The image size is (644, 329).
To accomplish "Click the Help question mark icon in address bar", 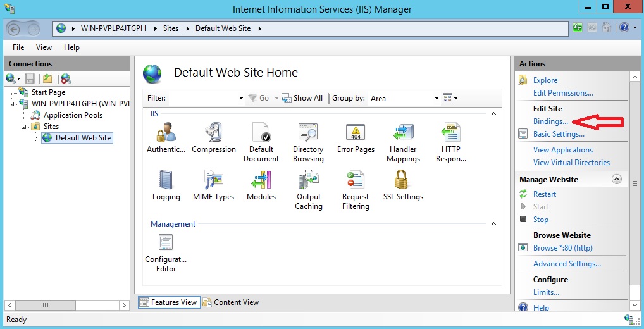I will pos(624,28).
